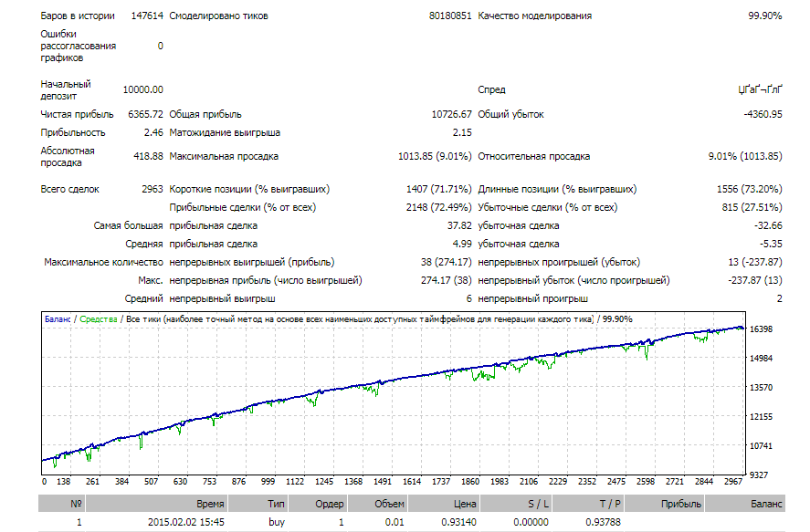This screenshot has width=810, height=532.
Task: Click the buy type cell
Action: point(277,522)
